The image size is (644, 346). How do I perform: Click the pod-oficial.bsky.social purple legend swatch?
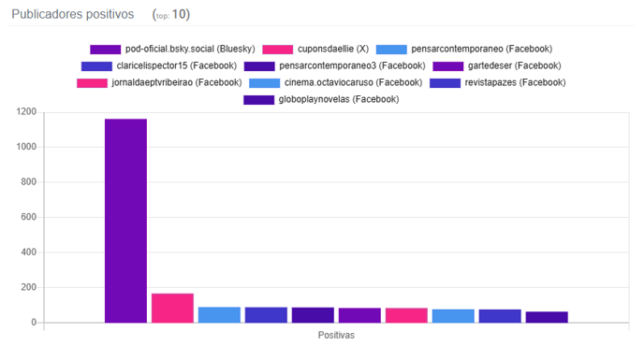point(105,50)
